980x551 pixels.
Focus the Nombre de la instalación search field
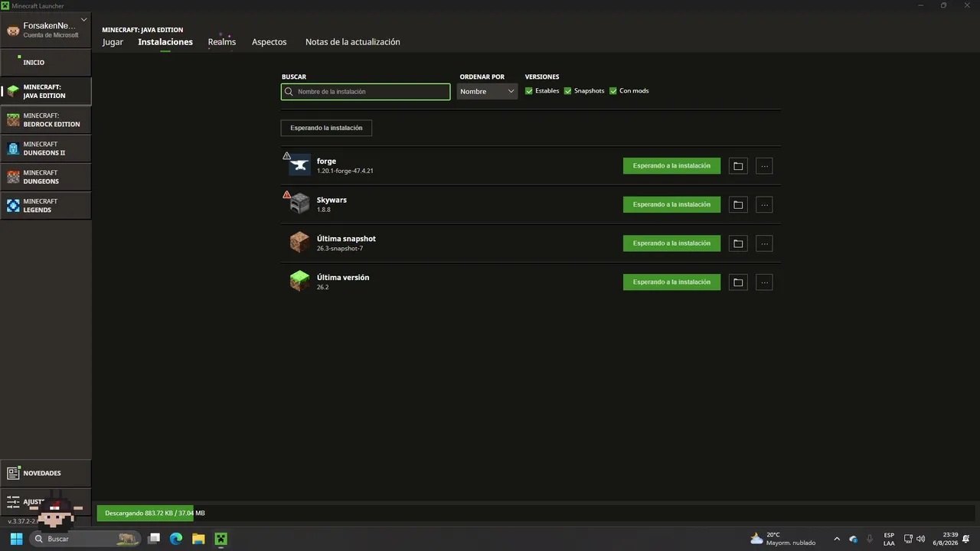(x=366, y=92)
